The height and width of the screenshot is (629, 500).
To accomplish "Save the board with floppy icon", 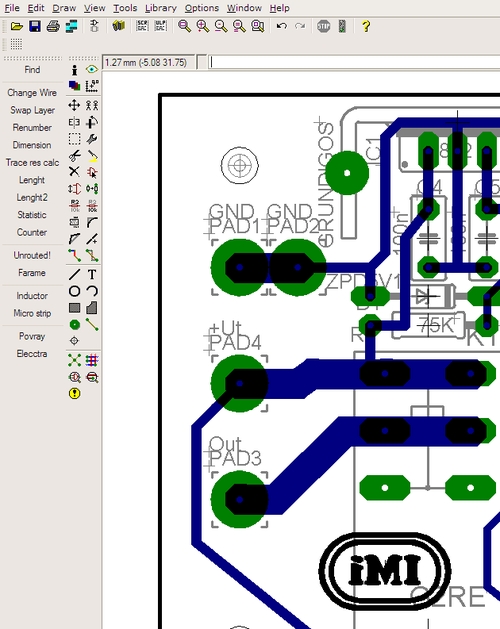I will pos(35,26).
